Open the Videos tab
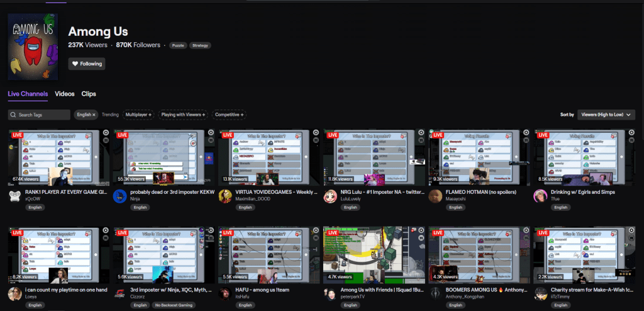 tap(65, 94)
